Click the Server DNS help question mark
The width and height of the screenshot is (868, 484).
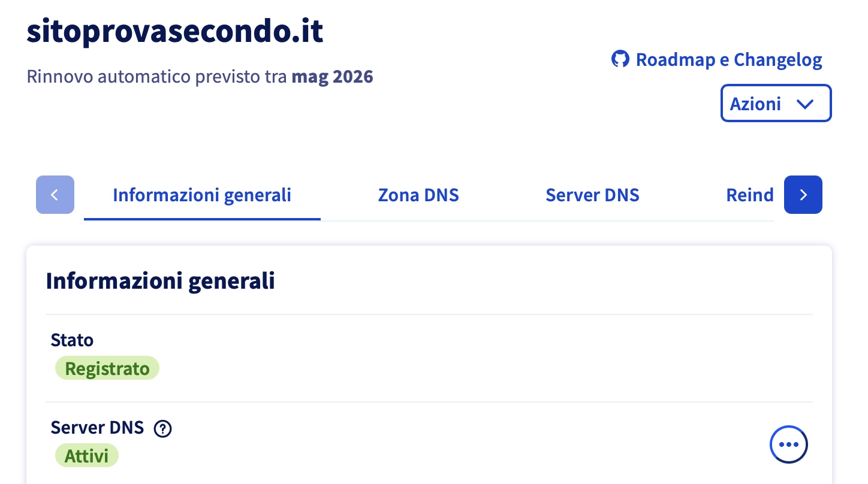pyautogui.click(x=162, y=428)
